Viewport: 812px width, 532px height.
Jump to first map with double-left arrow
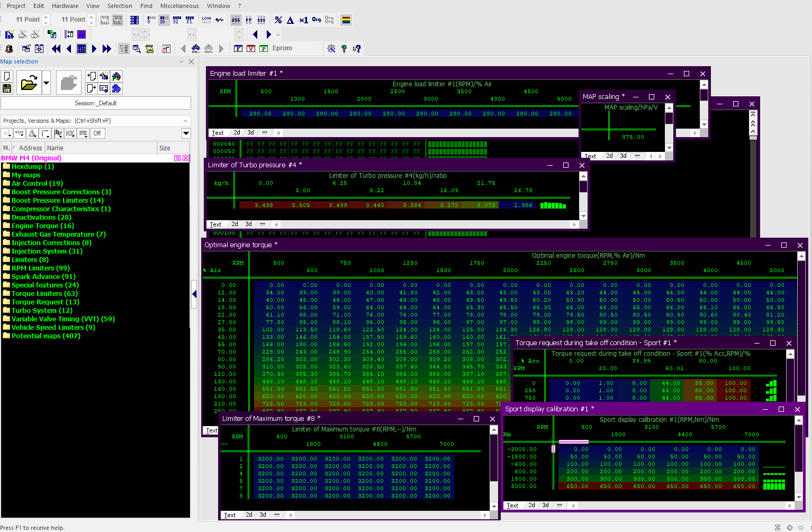point(56,49)
